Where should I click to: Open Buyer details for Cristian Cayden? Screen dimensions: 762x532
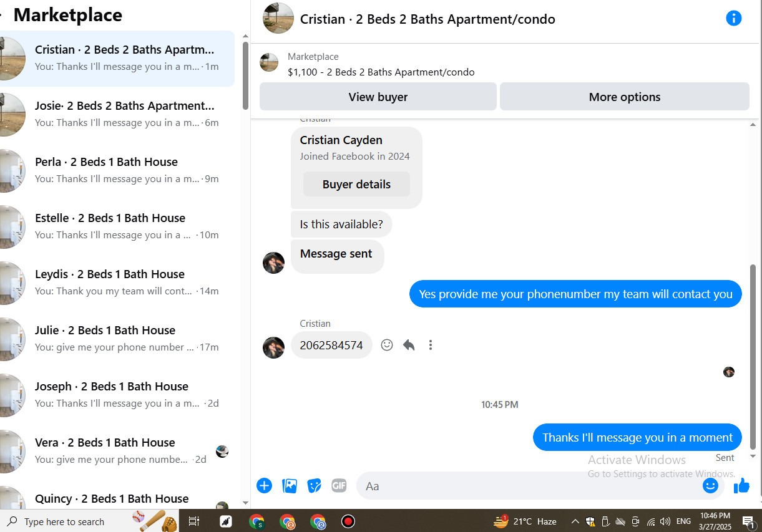click(x=356, y=184)
